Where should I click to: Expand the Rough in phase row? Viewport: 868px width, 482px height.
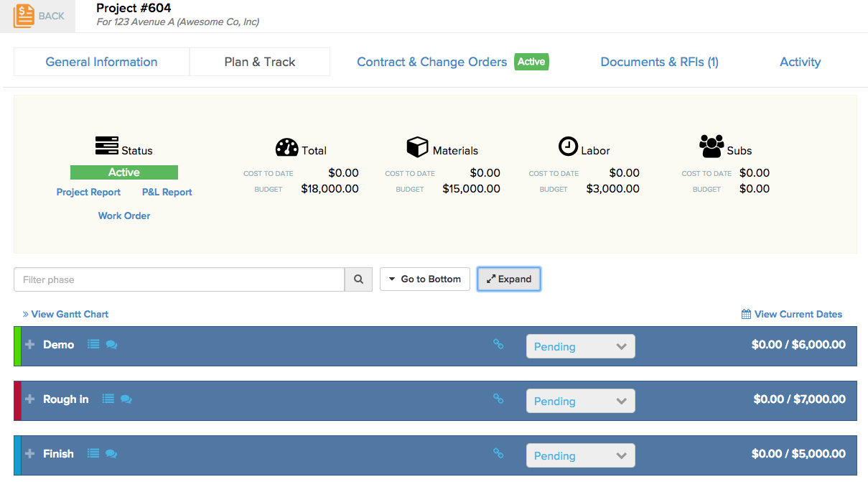click(x=29, y=399)
